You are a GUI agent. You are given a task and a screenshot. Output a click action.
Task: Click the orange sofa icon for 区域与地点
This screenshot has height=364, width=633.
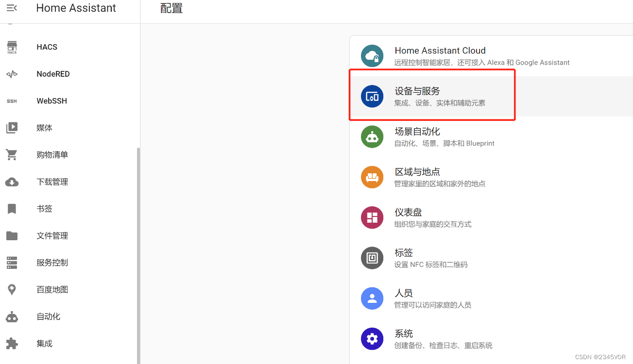coord(372,177)
